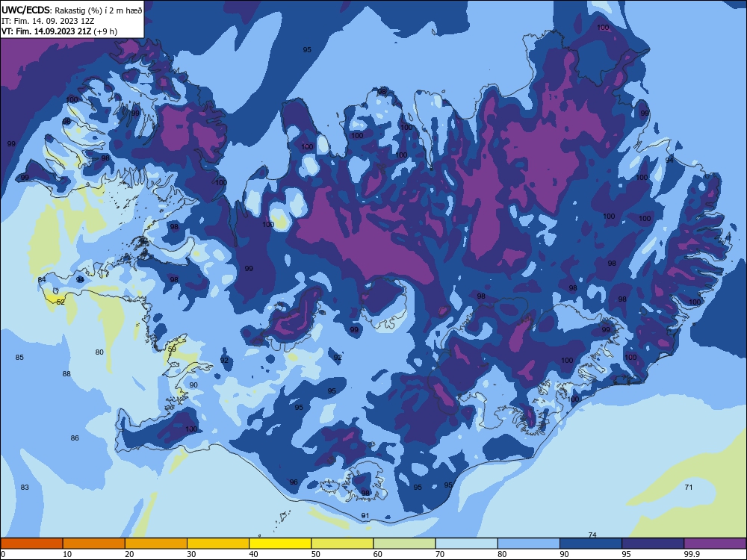The width and height of the screenshot is (747, 560).
Task: Click the humidity value '96' on the map
Action: [294, 482]
